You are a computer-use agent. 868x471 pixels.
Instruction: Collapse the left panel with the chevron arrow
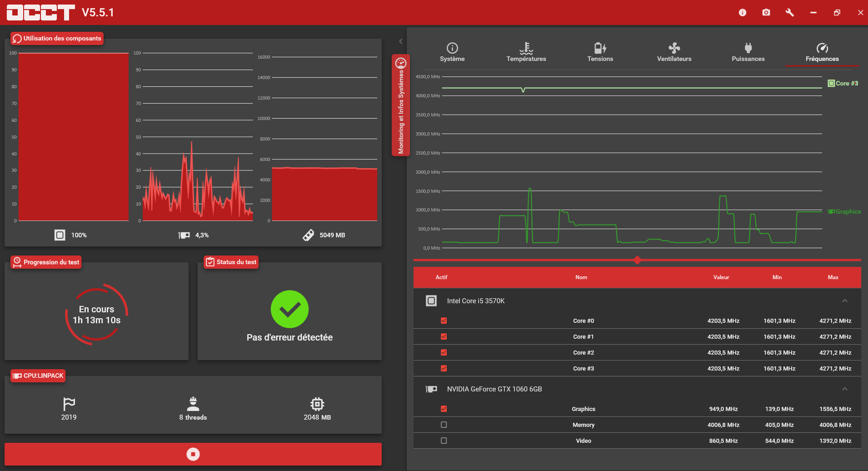point(401,41)
